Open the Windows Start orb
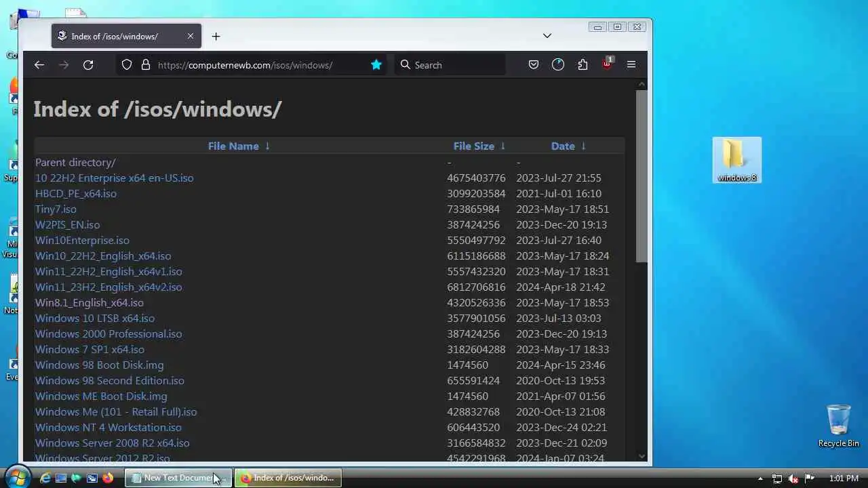 17,477
